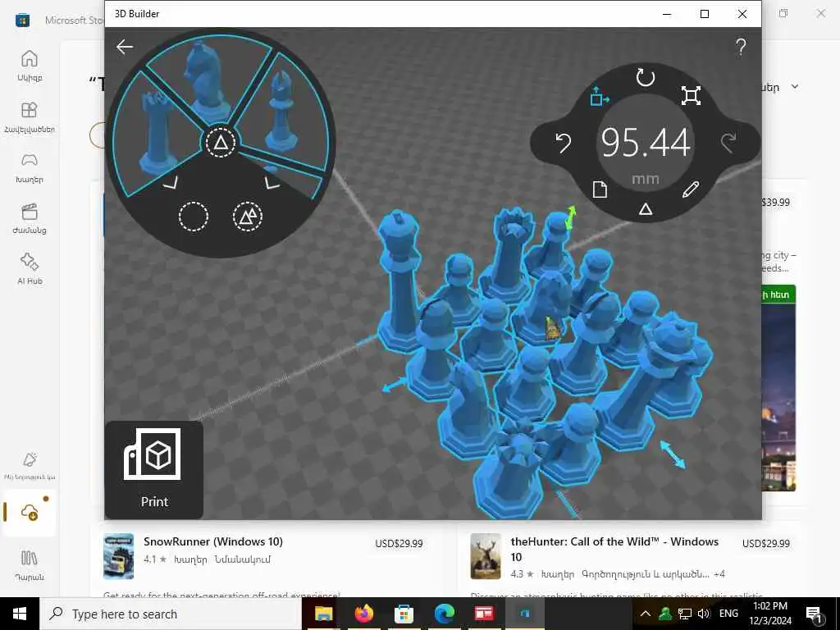Click the dashed select-all shapes icon

[248, 217]
